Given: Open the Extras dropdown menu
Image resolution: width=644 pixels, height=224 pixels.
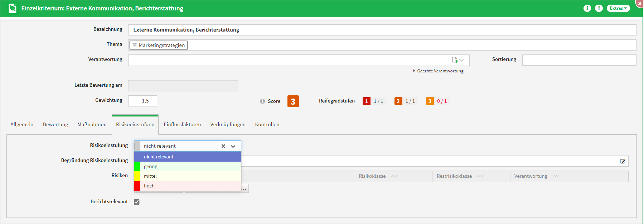Looking at the screenshot, I should tap(618, 8).
